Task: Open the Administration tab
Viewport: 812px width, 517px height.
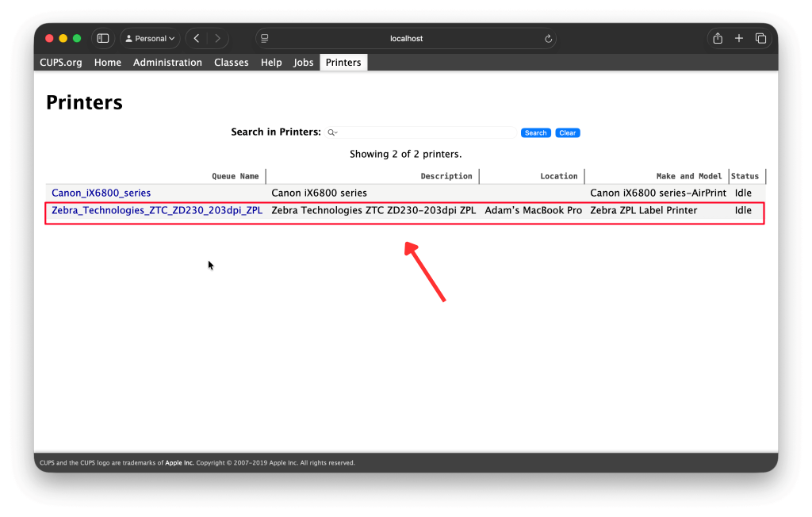Action: [x=167, y=63]
